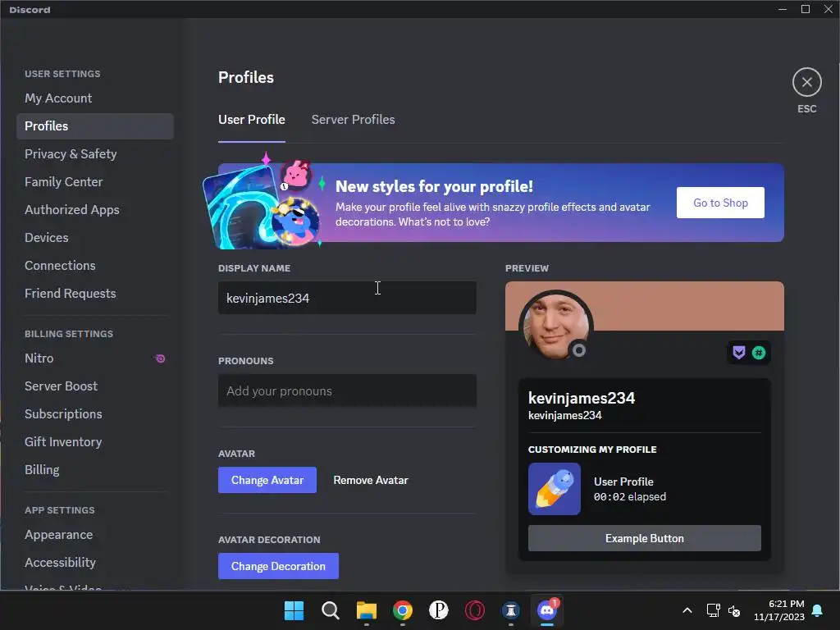Open Subscriptions settings
840x630 pixels.
tap(95, 413)
